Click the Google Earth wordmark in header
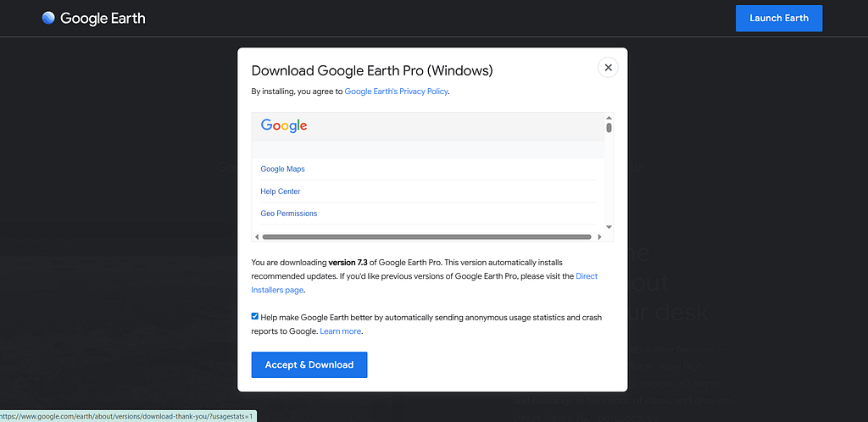868x422 pixels. 103,19
